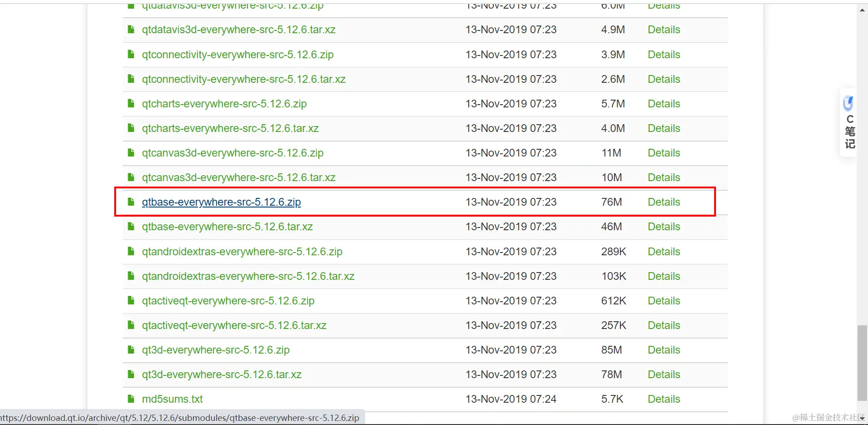Download qtcharts-everywhere-src-5.12.6.tar.xz

tap(230, 128)
